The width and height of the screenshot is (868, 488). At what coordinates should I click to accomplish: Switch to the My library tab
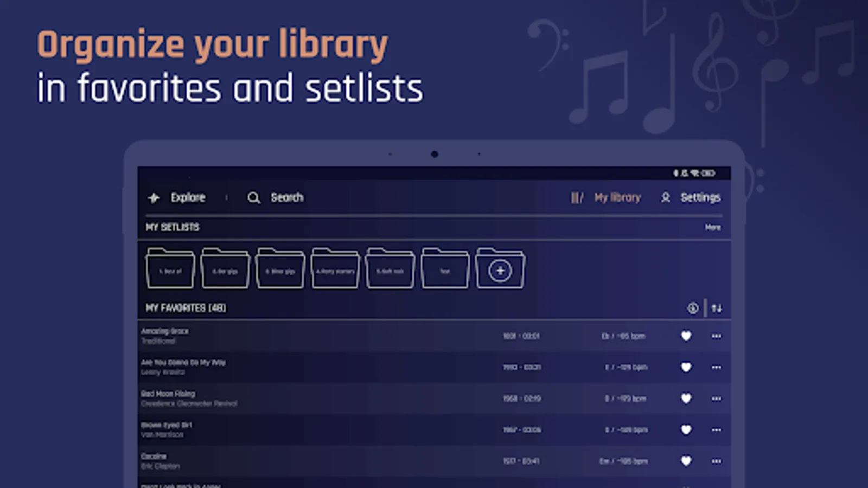tap(605, 198)
